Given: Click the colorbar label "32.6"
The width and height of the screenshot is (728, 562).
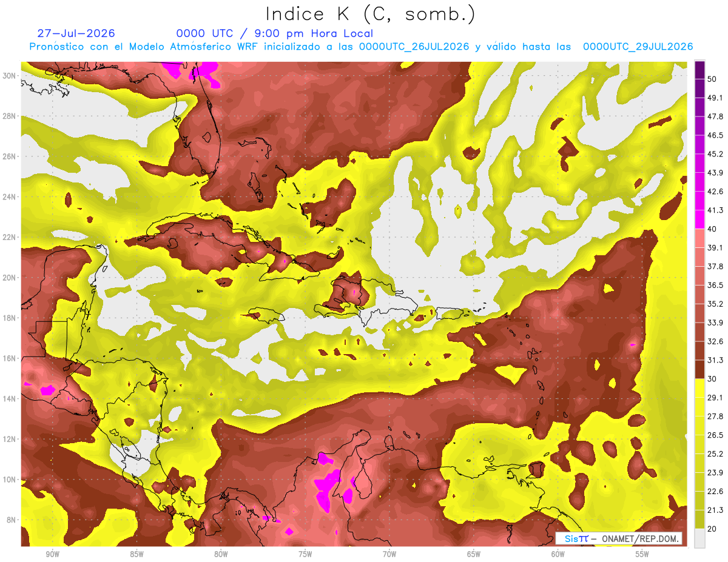Looking at the screenshot, I should pyautogui.click(x=715, y=341).
